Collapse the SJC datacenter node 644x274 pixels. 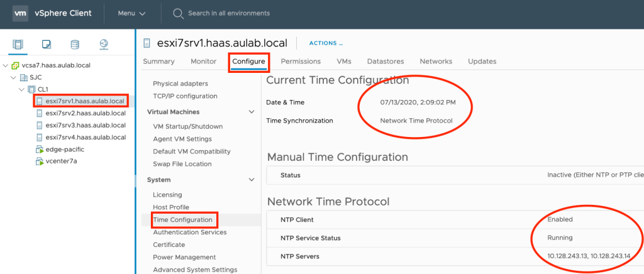click(14, 77)
